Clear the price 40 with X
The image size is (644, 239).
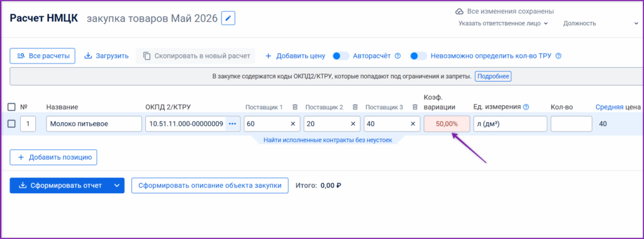pyautogui.click(x=413, y=124)
